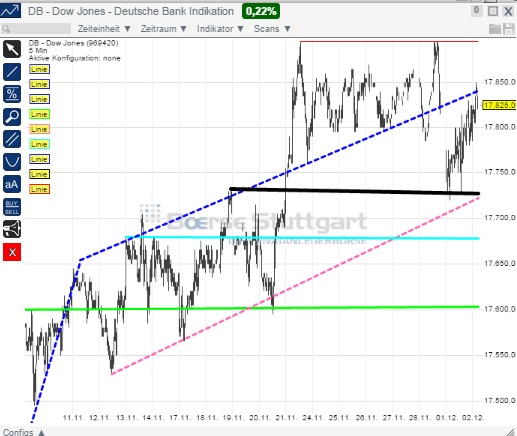Click the green-bordered Linie label
Image resolution: width=517 pixels, height=436 pixels.
39,114
